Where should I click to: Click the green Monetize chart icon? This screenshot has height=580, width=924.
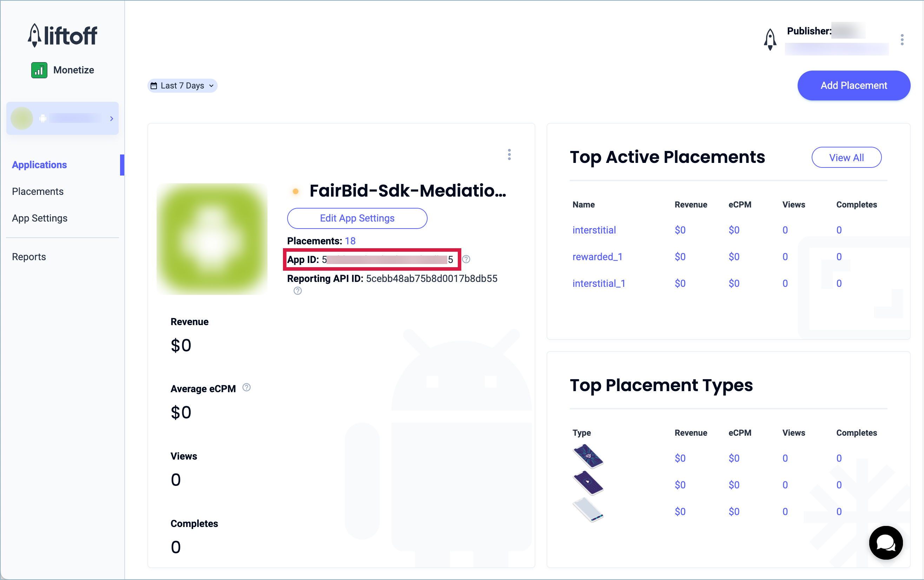pyautogui.click(x=39, y=70)
